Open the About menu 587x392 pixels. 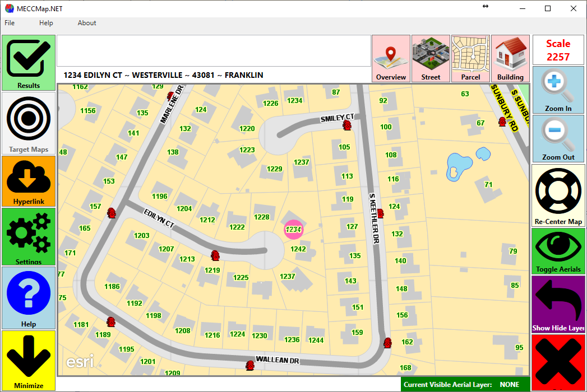pos(87,23)
